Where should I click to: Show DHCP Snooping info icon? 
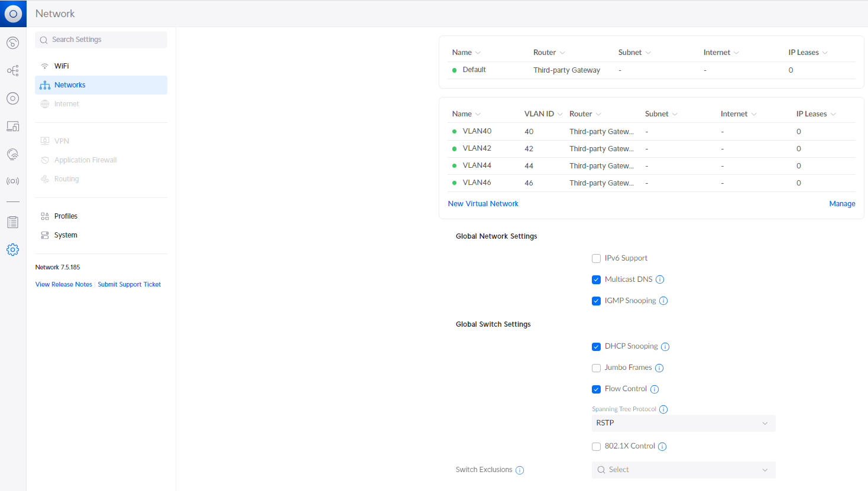click(665, 347)
